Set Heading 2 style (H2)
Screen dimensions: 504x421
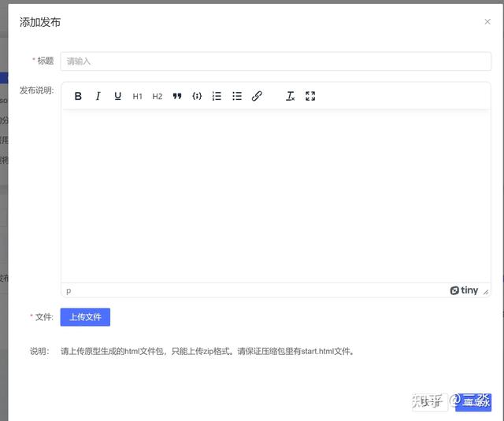pyautogui.click(x=157, y=96)
